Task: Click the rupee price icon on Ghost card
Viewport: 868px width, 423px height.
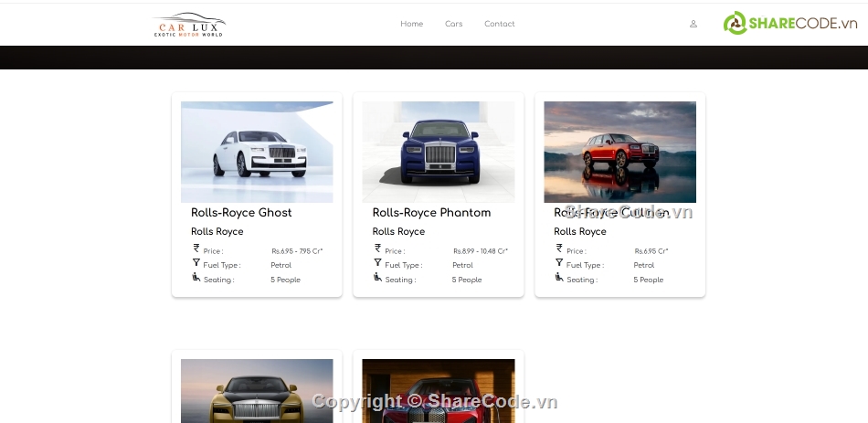Action: (x=196, y=249)
